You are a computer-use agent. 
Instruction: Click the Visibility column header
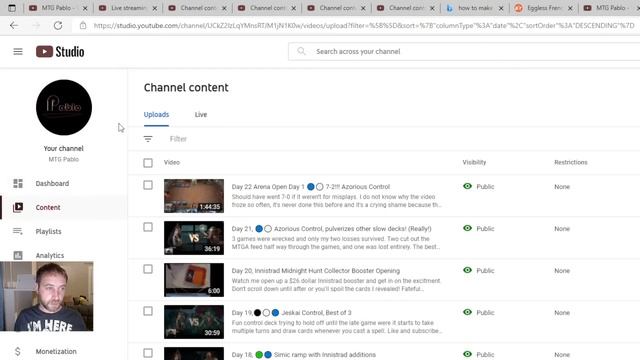(474, 162)
